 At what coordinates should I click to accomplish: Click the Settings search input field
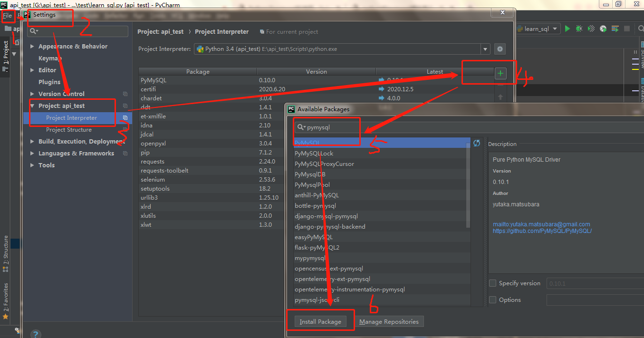click(x=77, y=31)
